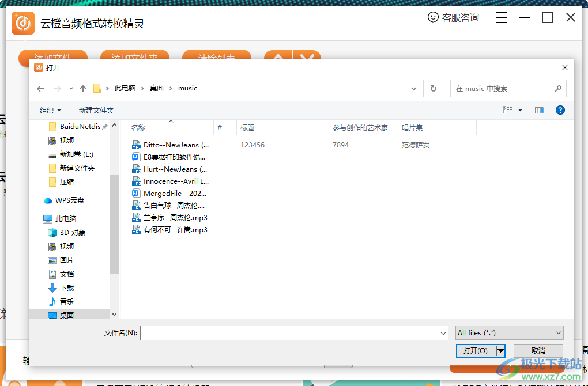Sort by 唱片集 column header

pos(437,128)
